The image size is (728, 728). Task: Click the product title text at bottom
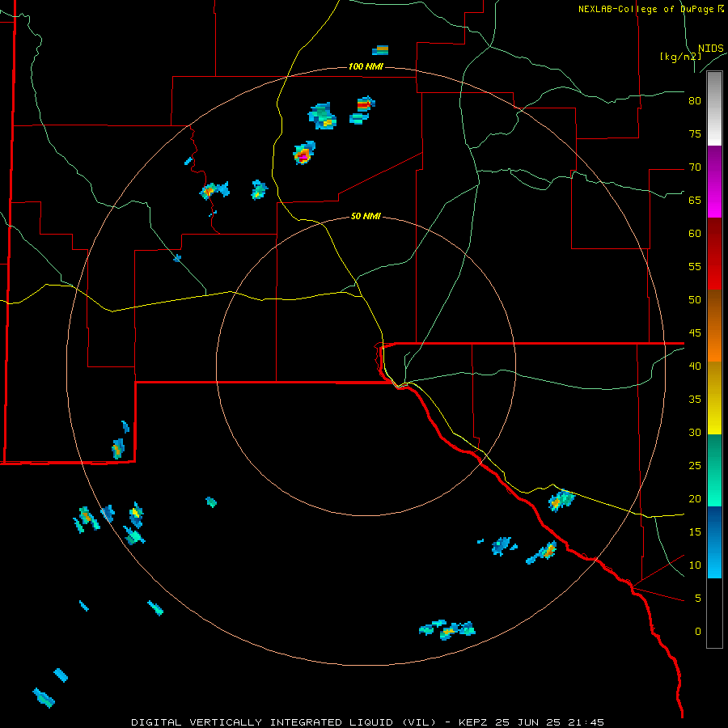[x=368, y=722]
